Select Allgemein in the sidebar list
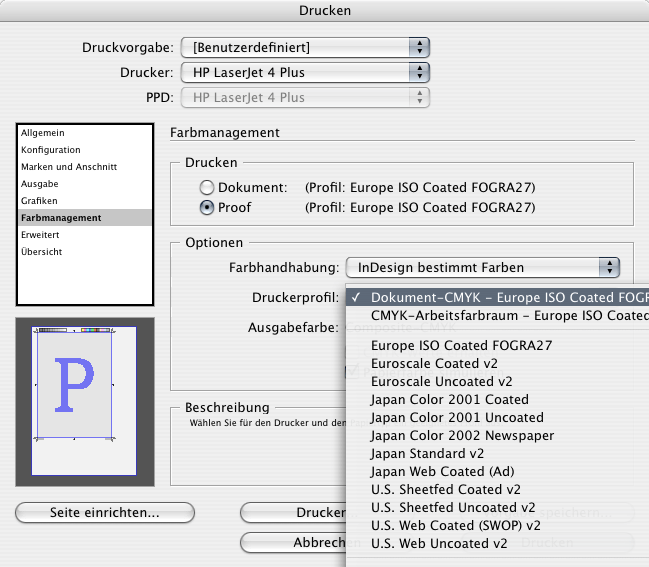Image resolution: width=649 pixels, height=567 pixels. [42, 133]
